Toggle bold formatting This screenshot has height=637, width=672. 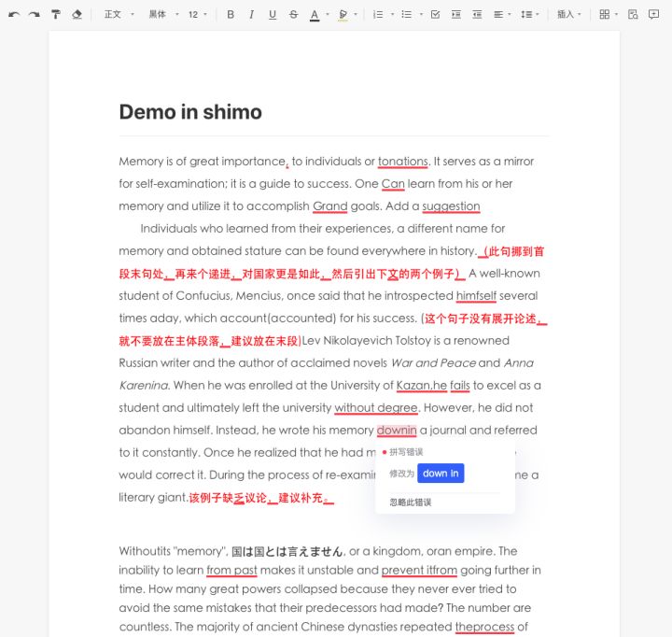[x=231, y=15]
